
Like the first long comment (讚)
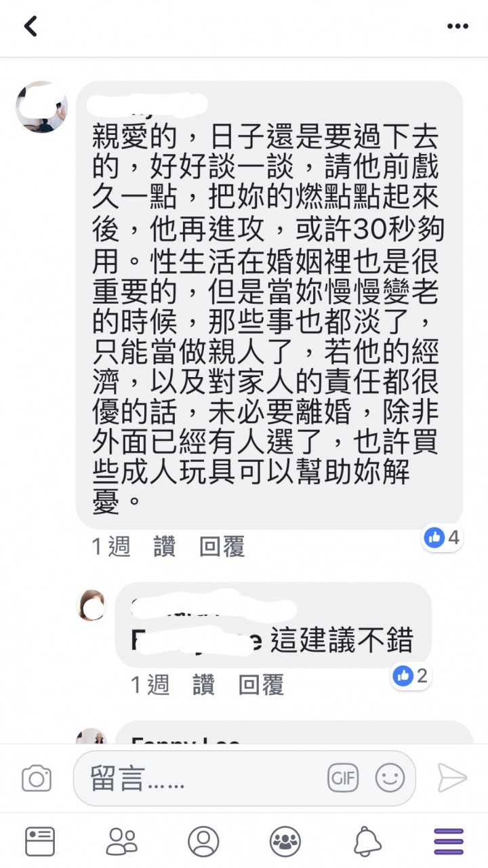click(x=165, y=547)
